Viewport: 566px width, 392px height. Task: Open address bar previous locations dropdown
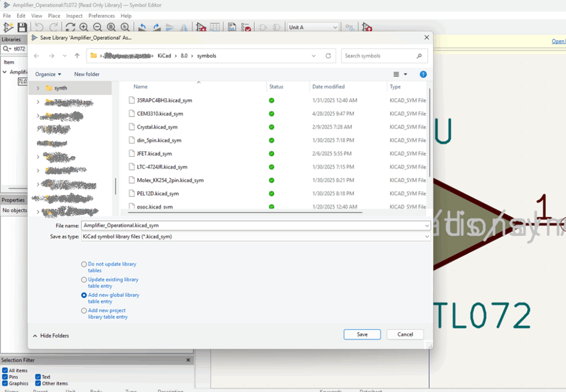(x=314, y=56)
